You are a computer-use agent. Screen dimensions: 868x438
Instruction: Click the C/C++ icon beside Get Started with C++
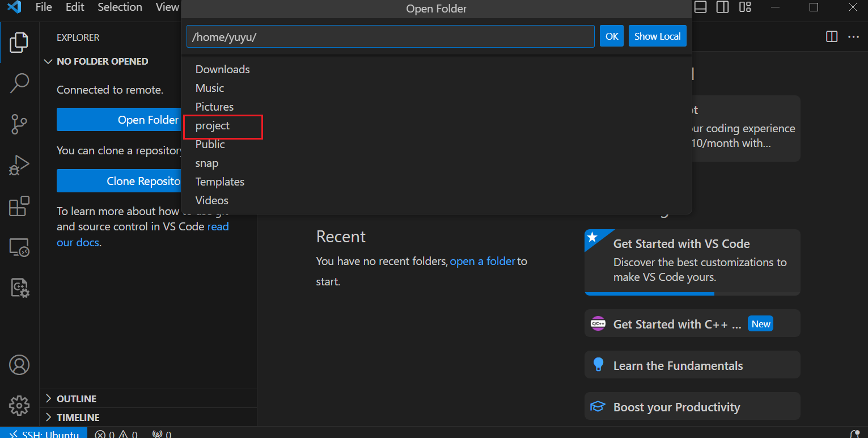click(x=598, y=323)
